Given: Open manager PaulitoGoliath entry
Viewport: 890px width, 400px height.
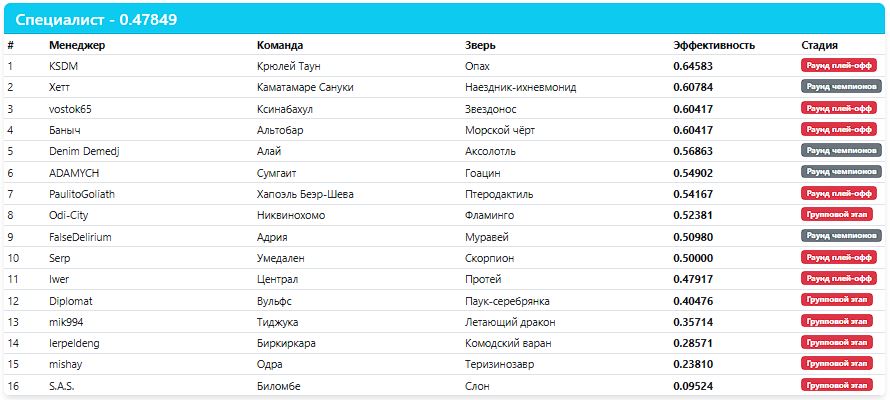Looking at the screenshot, I should (82, 194).
